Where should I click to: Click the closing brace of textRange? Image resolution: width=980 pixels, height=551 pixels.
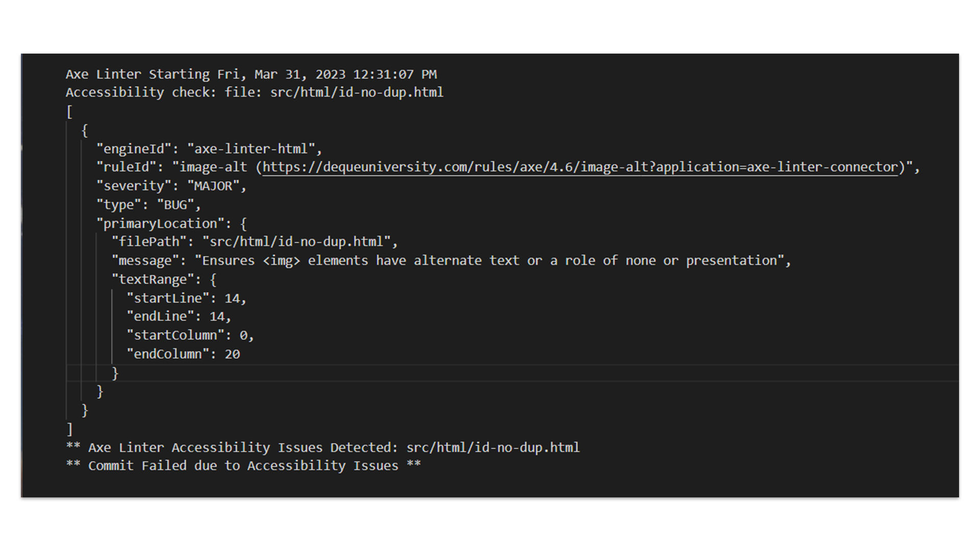[115, 373]
